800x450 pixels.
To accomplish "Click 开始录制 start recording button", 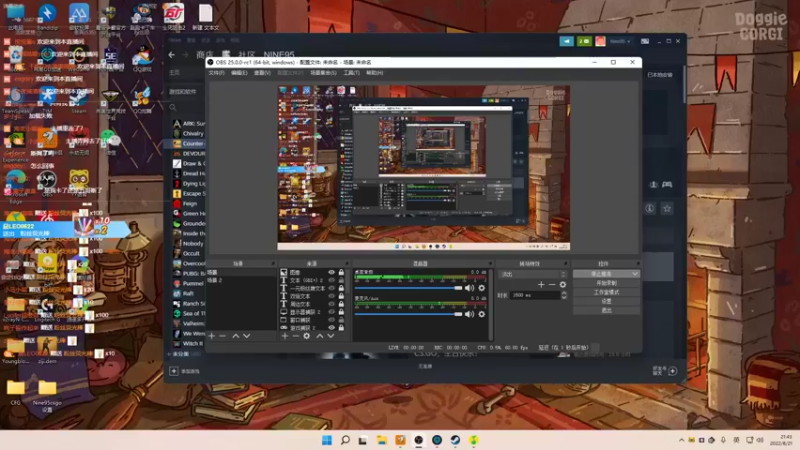I will click(606, 283).
